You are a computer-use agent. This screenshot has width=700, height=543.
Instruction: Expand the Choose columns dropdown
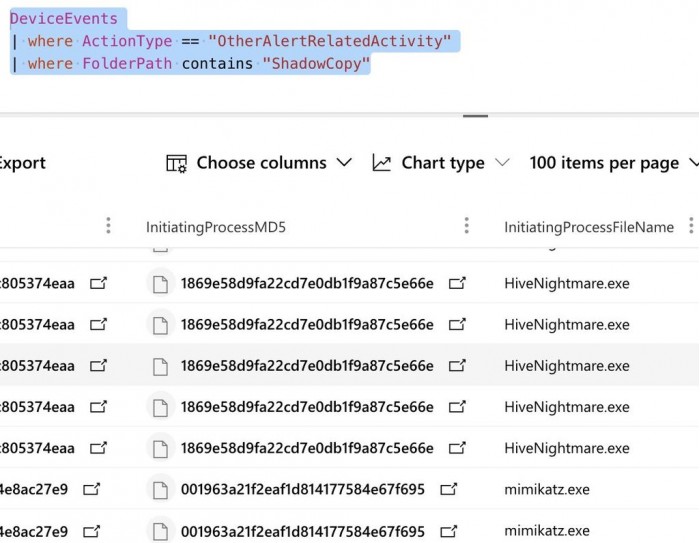point(343,162)
